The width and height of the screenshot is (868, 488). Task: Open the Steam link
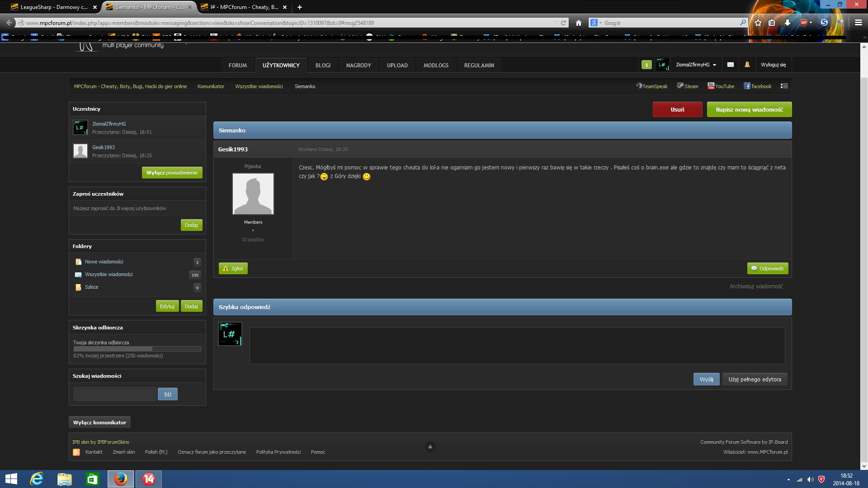coord(687,86)
